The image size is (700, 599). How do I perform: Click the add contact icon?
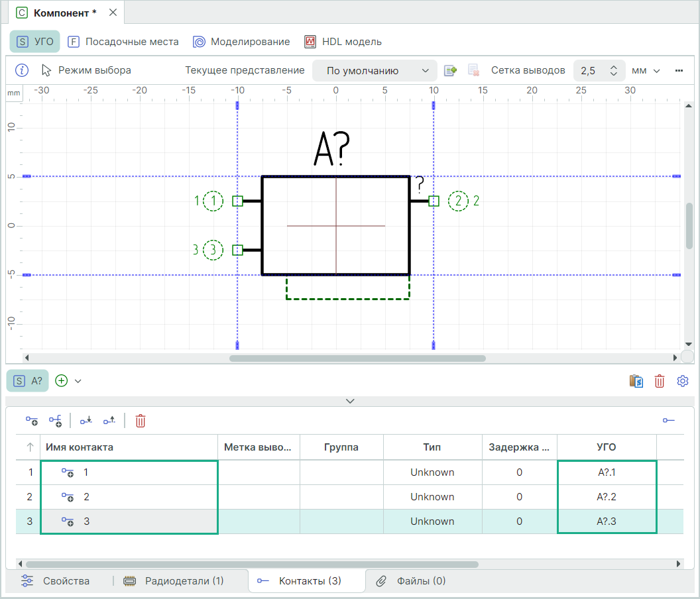[x=32, y=420]
